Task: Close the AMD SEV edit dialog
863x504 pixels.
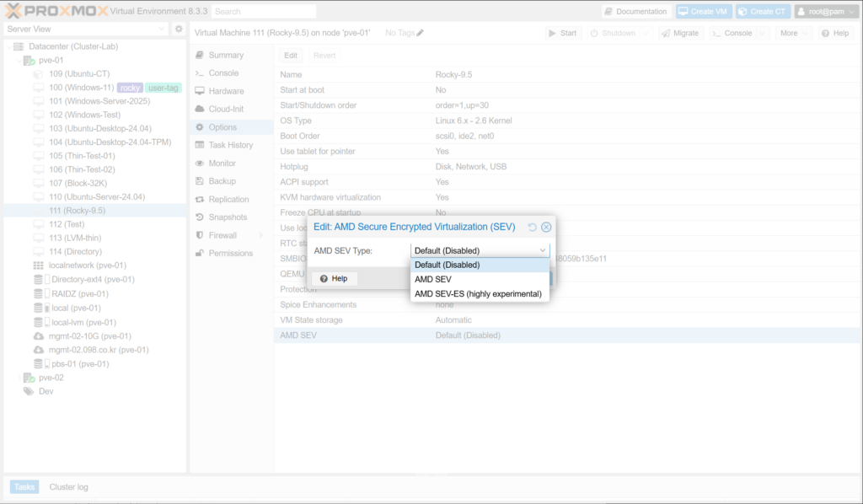Action: point(546,228)
